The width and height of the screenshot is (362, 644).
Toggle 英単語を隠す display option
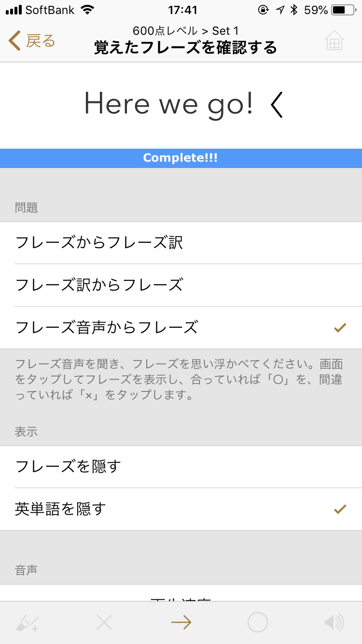click(181, 509)
